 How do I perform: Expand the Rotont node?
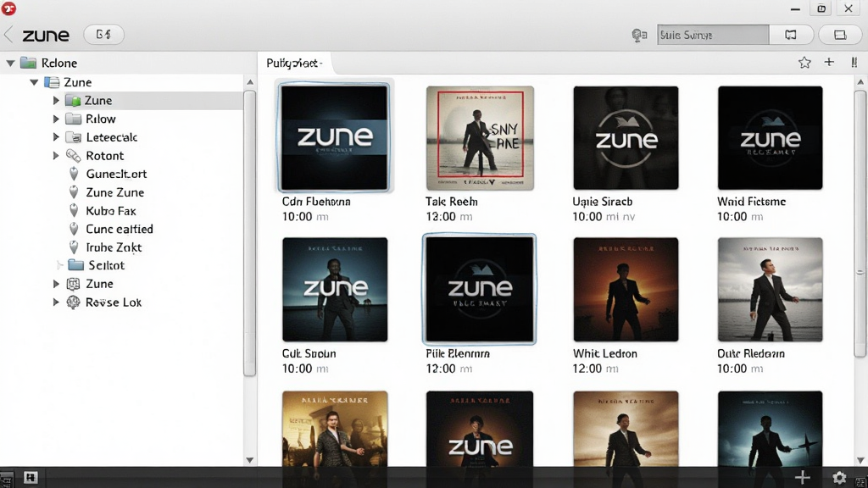coord(56,156)
